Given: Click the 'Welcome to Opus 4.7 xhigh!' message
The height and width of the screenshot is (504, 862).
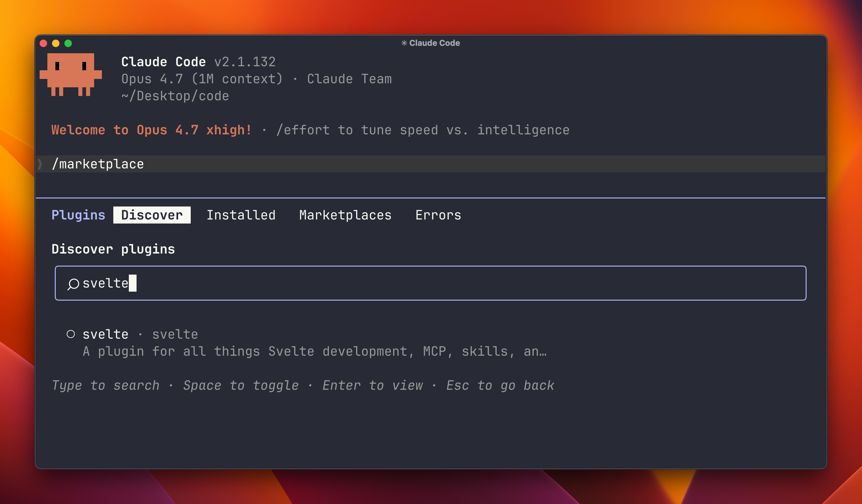Looking at the screenshot, I should [151, 130].
